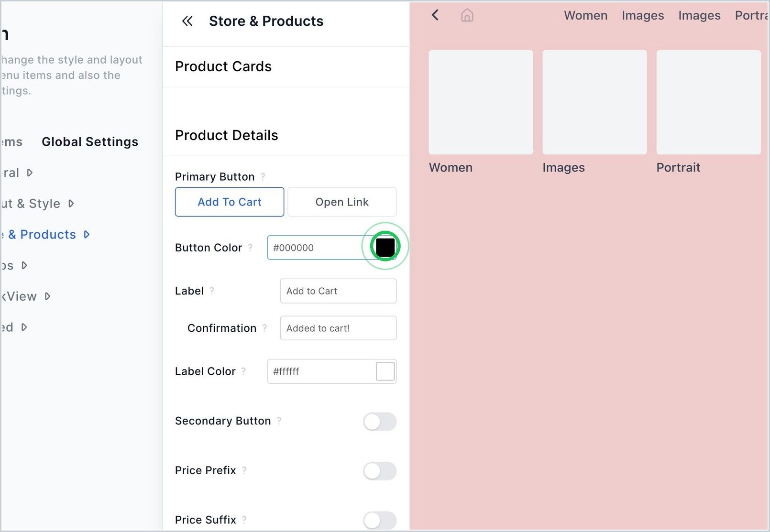Image resolution: width=770 pixels, height=532 pixels.
Task: Expand the settings arrow above WebView
Action: coord(24,265)
